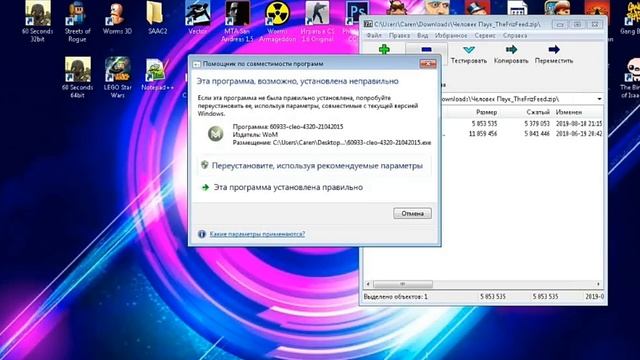Launch the MTA San Andreas 1.5 shortcut
This screenshot has height=360, width=640.
[238, 21]
